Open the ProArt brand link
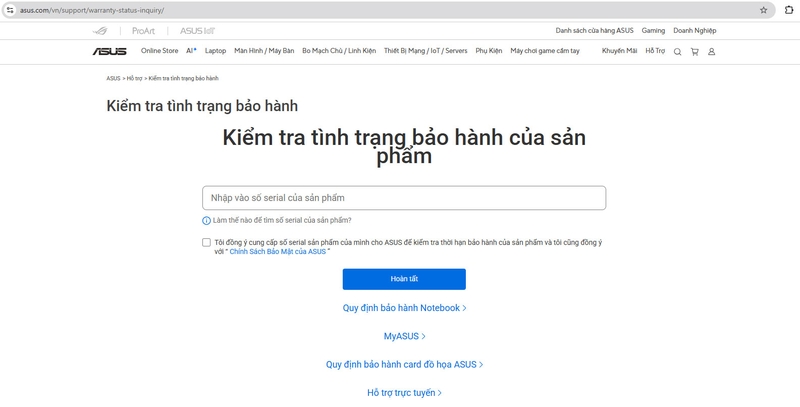Screen dimensions: 800x407 (143, 31)
